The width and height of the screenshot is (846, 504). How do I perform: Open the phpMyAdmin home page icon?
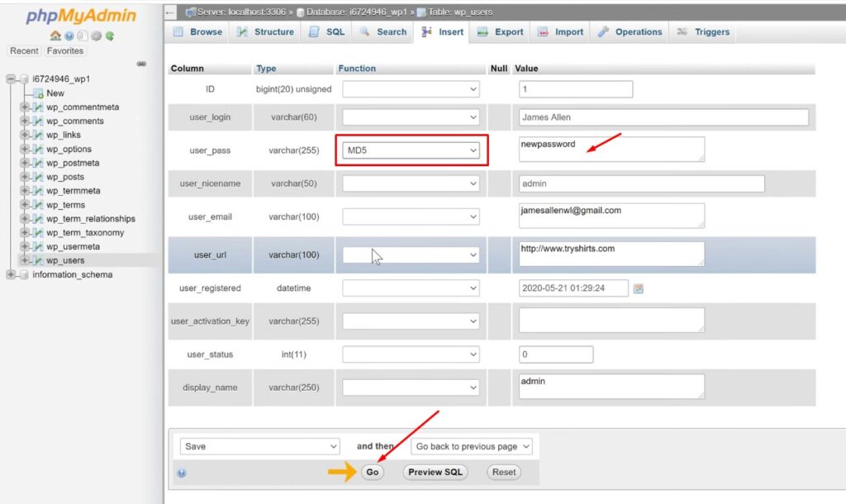55,36
